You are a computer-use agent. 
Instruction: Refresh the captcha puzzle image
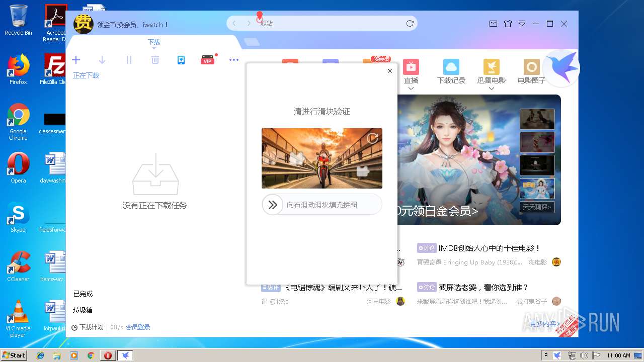click(372, 138)
